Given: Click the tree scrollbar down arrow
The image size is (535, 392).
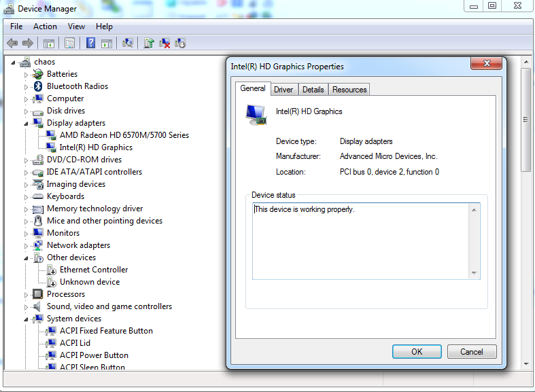Looking at the screenshot, I should coord(525,364).
